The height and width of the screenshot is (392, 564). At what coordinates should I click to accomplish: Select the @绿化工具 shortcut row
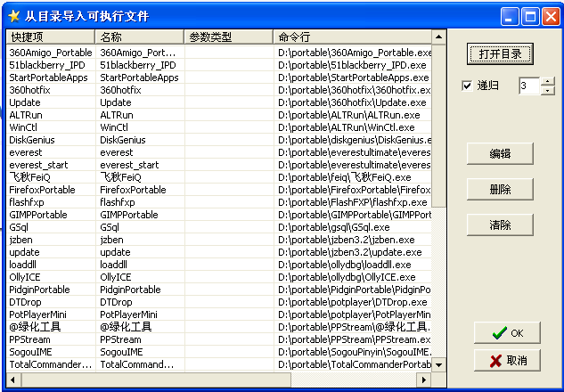click(218, 327)
